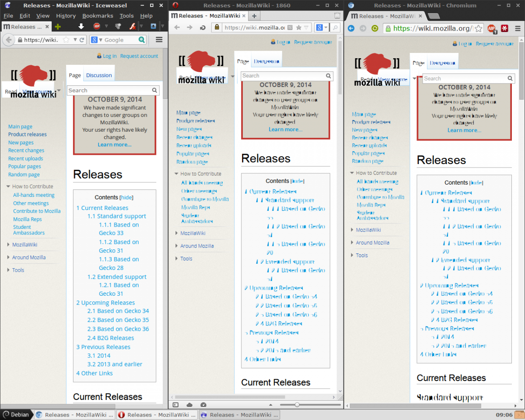Hide the Contents table in Iceweasel
Image resolution: width=525 pixels, height=420 pixels.
[x=127, y=197]
